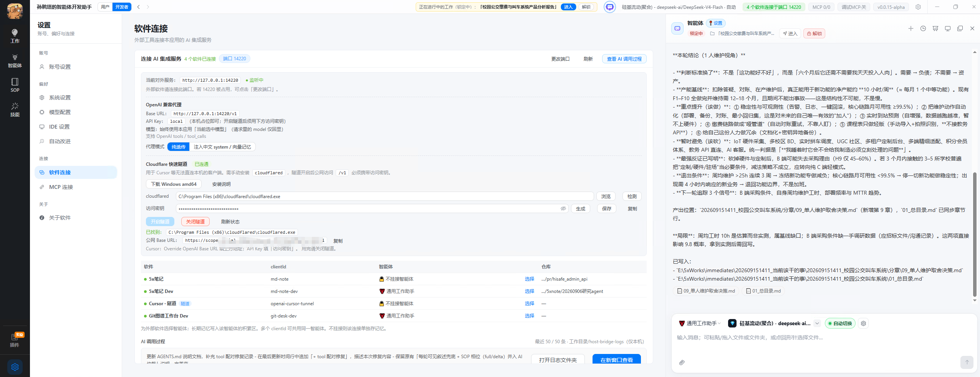
Task: Open the 技能 skills section
Action: (15, 110)
